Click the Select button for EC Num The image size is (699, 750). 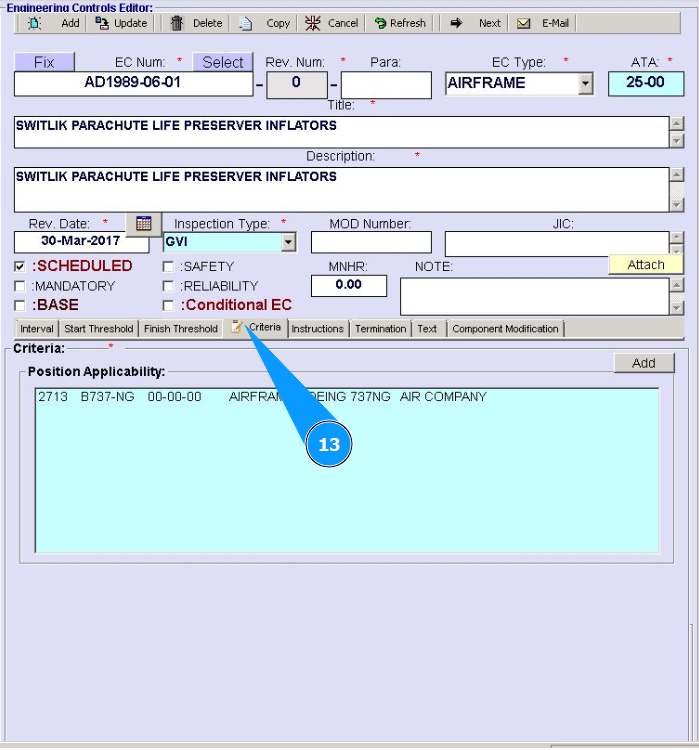[x=222, y=62]
